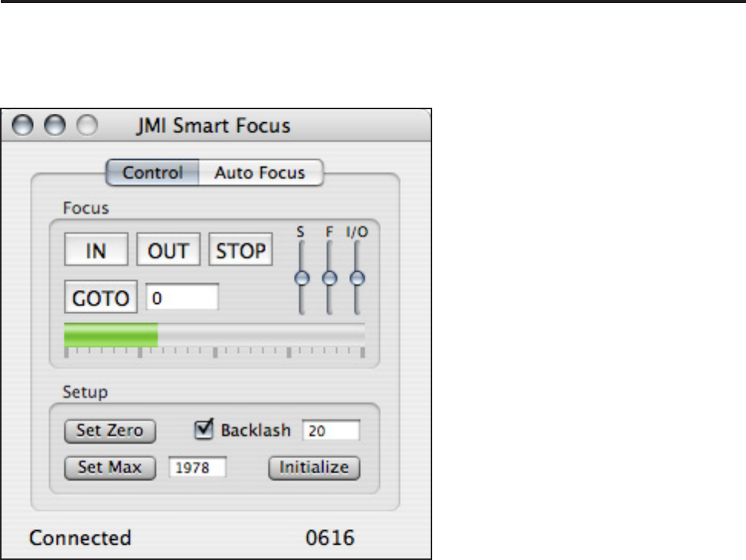Click the Set Max button

pos(110,468)
